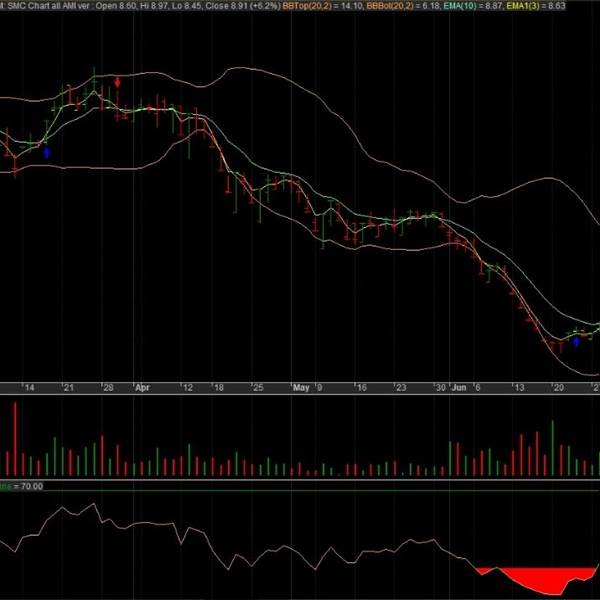
Task: Click the '28 date axis label
Action: 108,388
